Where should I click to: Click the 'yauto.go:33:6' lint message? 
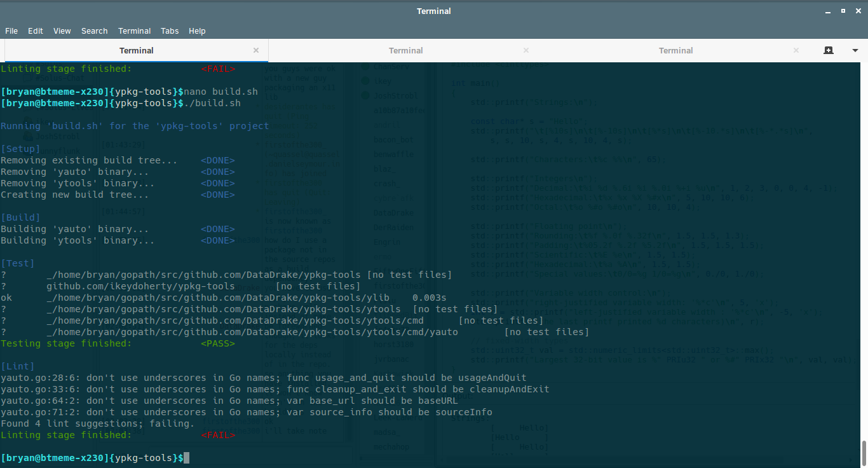tap(275, 389)
